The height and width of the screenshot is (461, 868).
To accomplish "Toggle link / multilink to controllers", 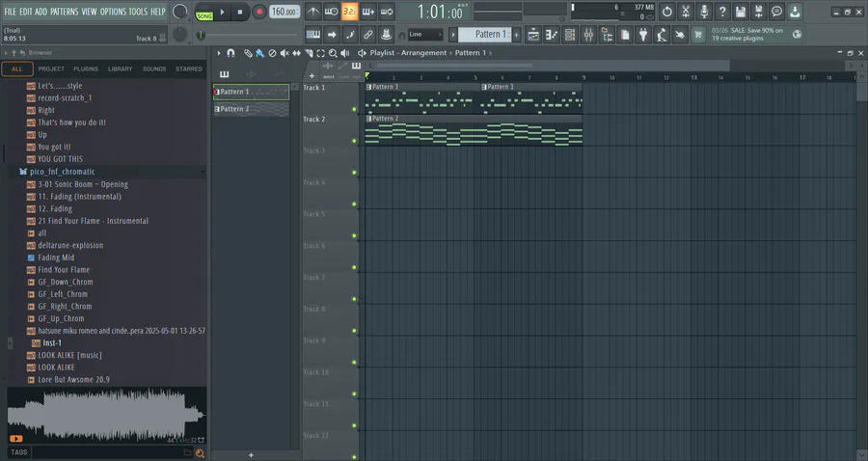I will coord(368,35).
